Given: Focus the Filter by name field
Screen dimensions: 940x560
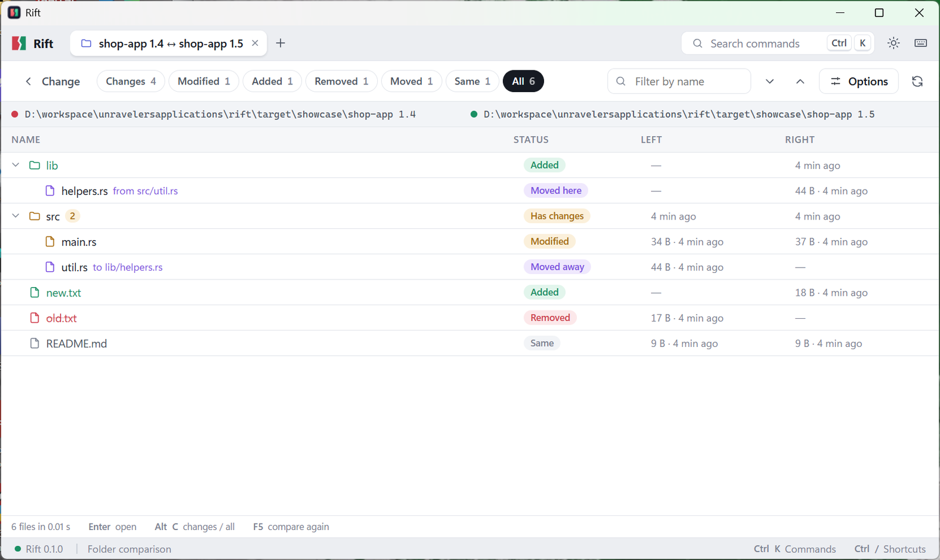Looking at the screenshot, I should click(x=679, y=81).
